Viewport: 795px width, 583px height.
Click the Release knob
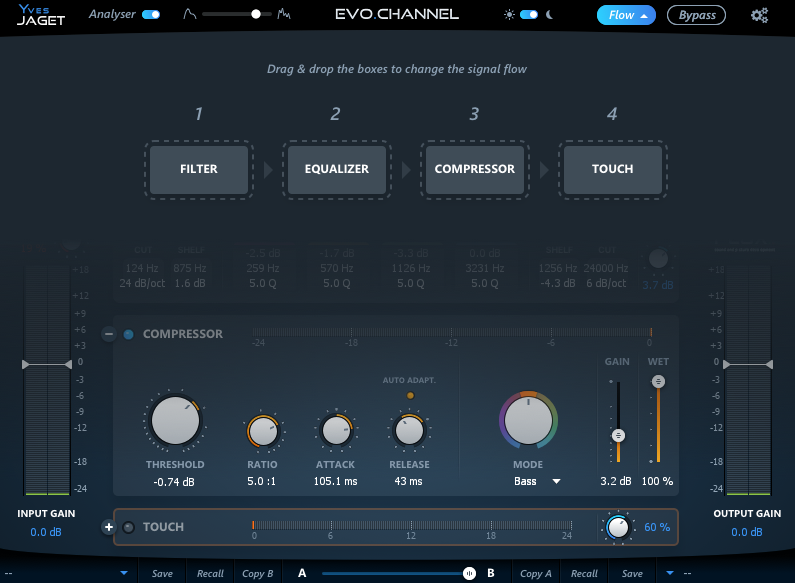point(409,431)
